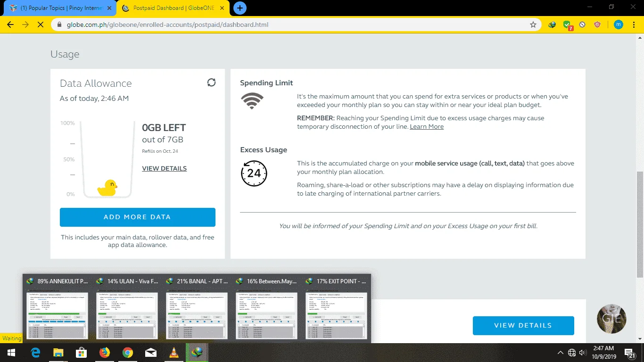Open the clock showing 2:47 AM
Screen dimensions: 644x362
(604, 353)
